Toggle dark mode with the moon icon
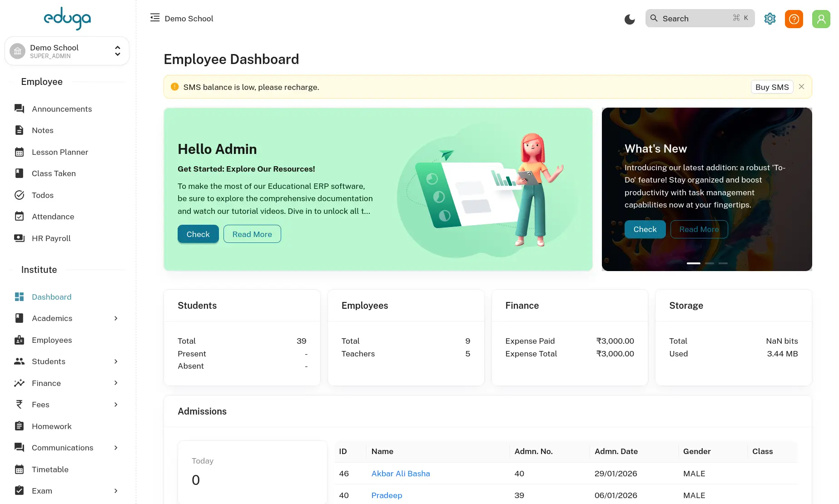The height and width of the screenshot is (504, 839). [629, 19]
